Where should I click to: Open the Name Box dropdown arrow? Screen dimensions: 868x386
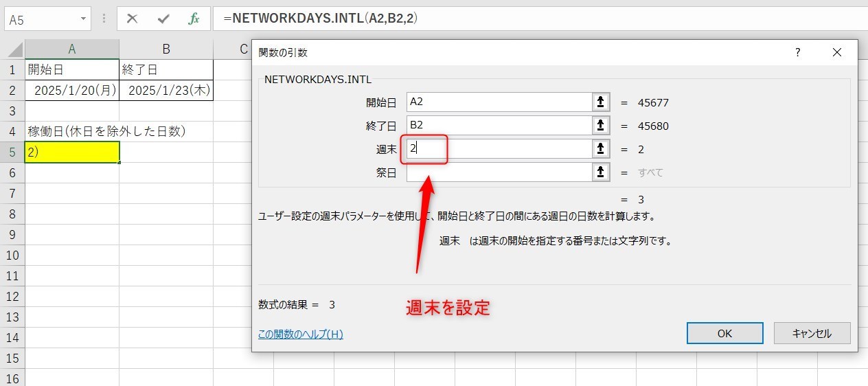click(83, 19)
